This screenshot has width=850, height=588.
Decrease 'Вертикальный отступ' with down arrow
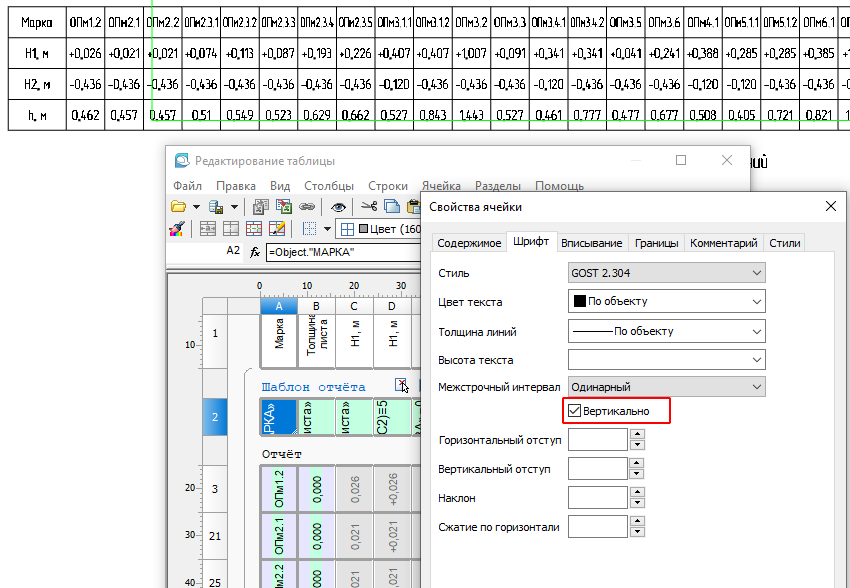638,474
